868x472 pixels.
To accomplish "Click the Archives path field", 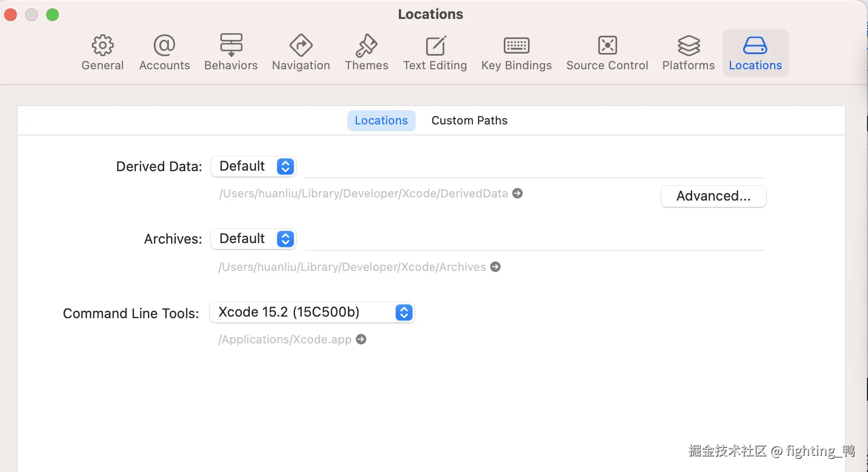I will tap(535, 240).
